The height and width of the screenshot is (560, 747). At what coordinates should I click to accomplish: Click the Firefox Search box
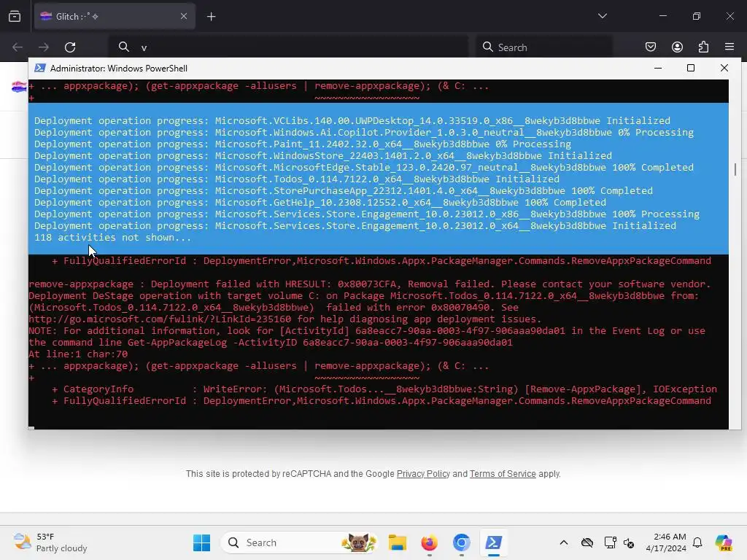click(x=544, y=47)
